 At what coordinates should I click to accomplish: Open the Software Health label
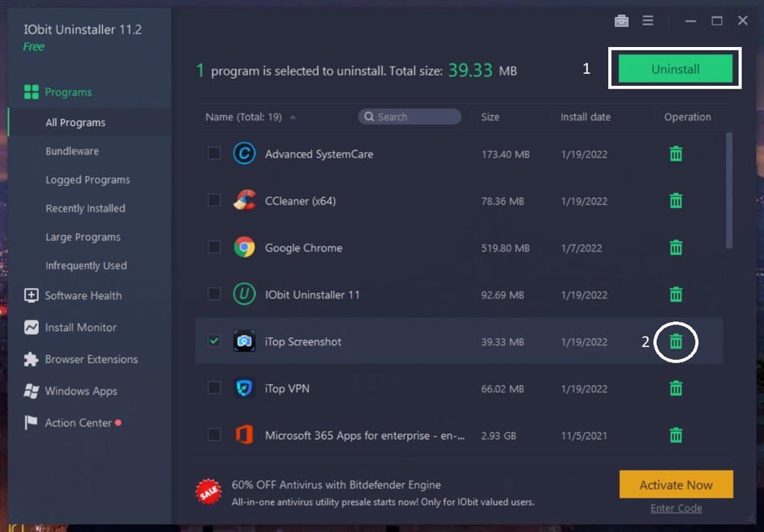84,295
